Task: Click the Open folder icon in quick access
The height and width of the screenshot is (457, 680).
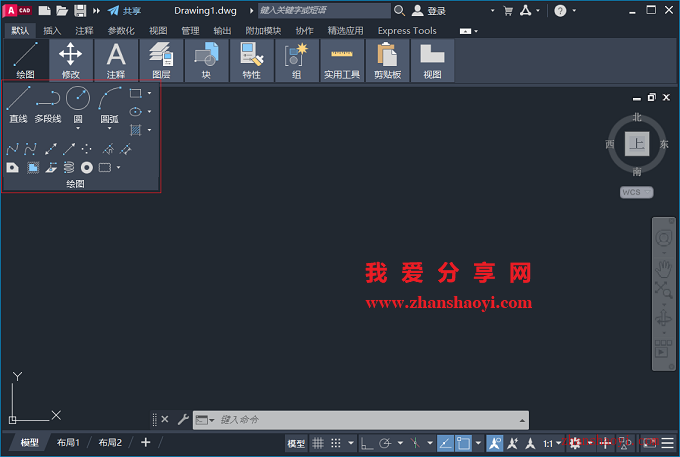Action: (62, 11)
